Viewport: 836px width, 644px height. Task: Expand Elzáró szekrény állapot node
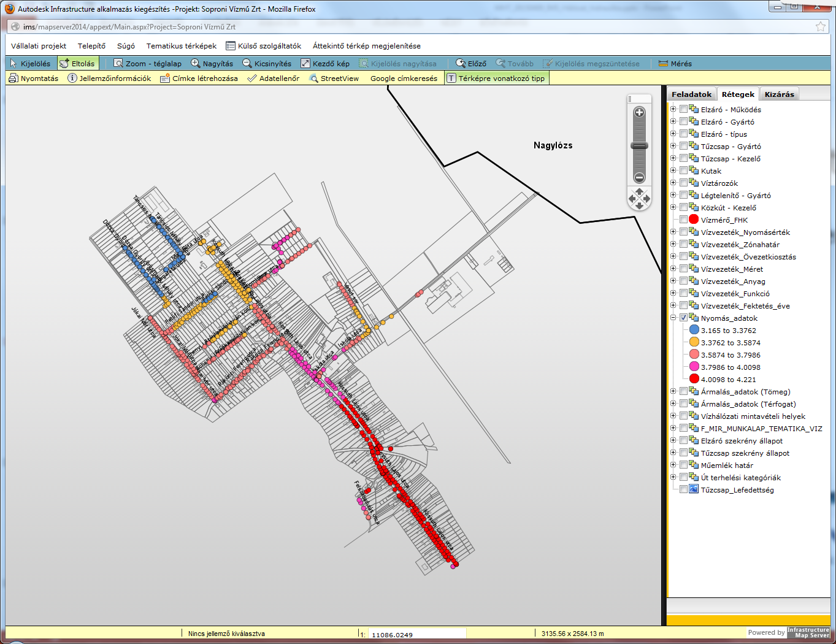[673, 440]
